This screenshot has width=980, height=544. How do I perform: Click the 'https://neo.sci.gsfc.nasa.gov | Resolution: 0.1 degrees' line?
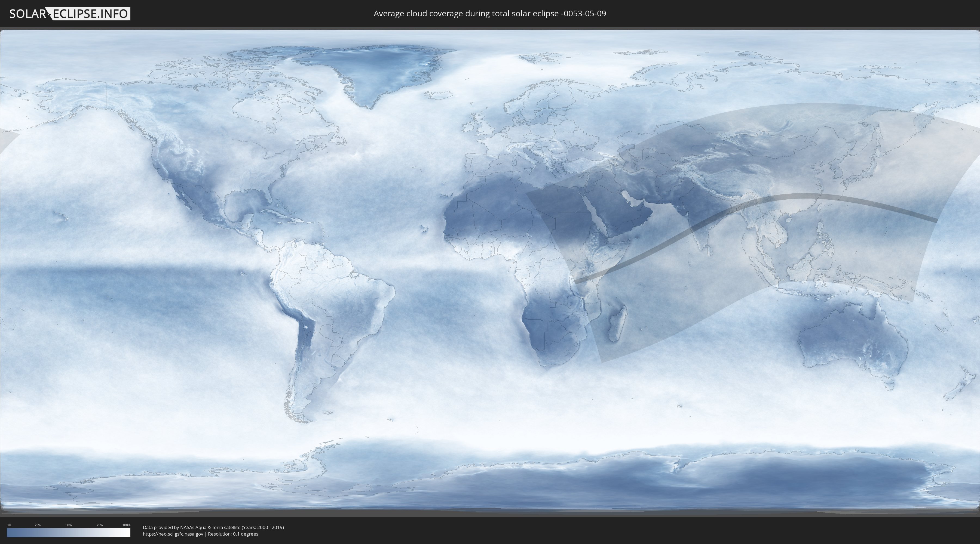coord(200,534)
